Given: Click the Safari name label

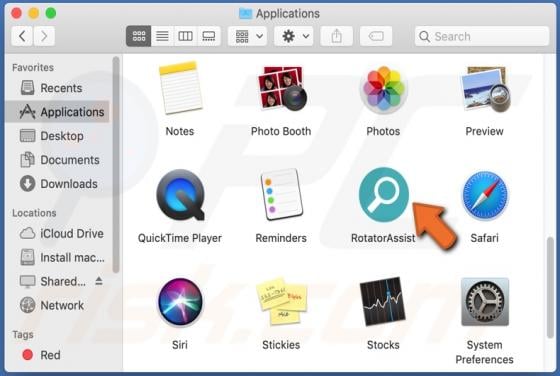Looking at the screenshot, I should click(484, 238).
